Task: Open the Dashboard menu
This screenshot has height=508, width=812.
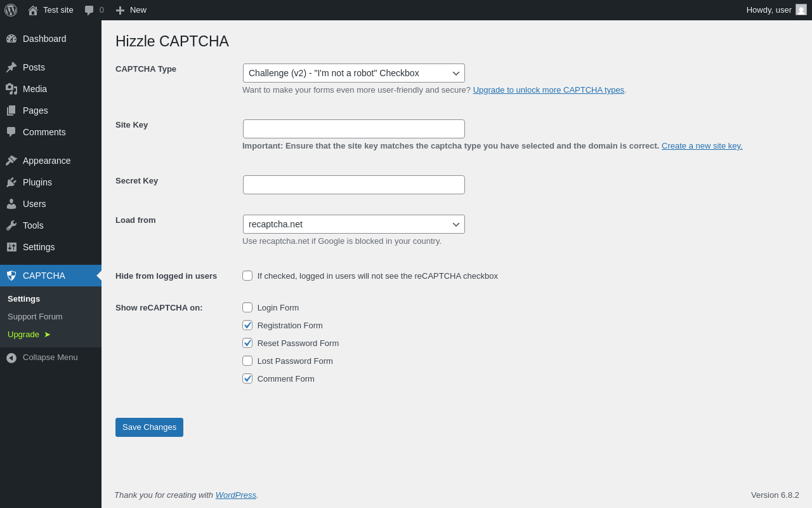Action: click(51, 39)
